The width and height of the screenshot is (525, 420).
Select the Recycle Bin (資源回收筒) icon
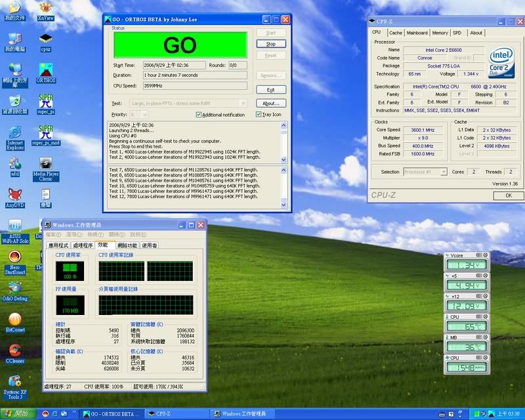coord(15,104)
